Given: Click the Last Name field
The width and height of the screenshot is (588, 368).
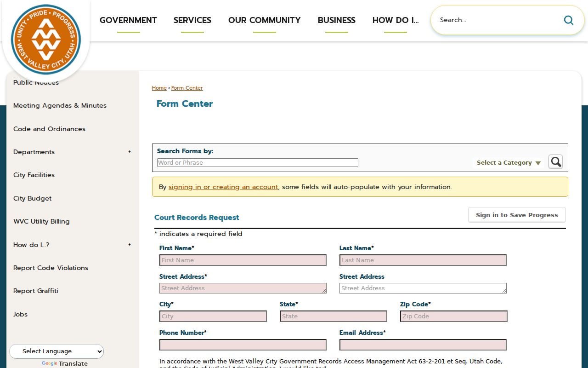Looking at the screenshot, I should pyautogui.click(x=423, y=260).
